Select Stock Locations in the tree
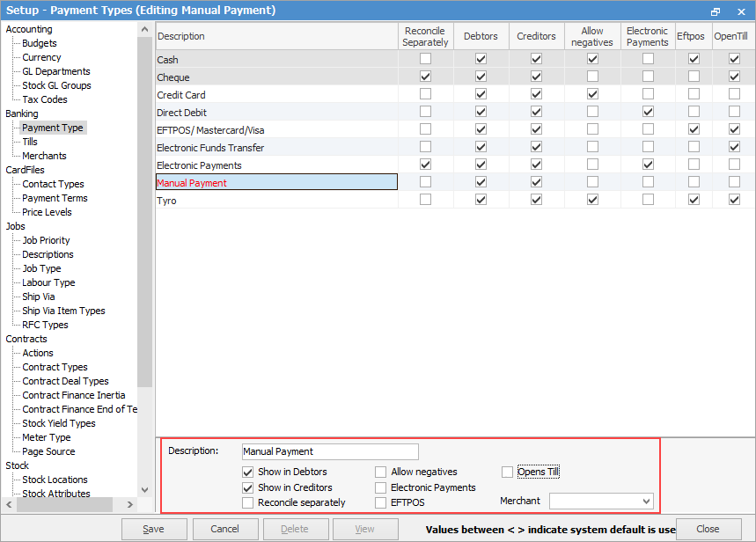Screen dimensions: 756x542 (55, 480)
